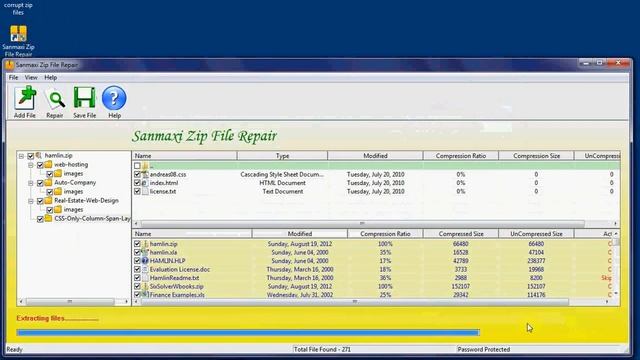Screen dimensions: 640x360
Task: Click the CSS-Only-Column-Span-Lay folder icon
Action: [x=48, y=218]
